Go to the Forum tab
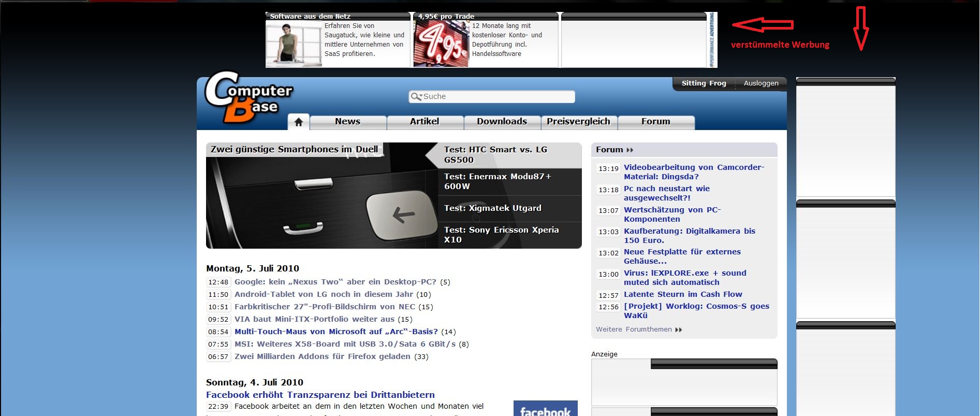Screen dimensions: 980x416 click(x=656, y=122)
